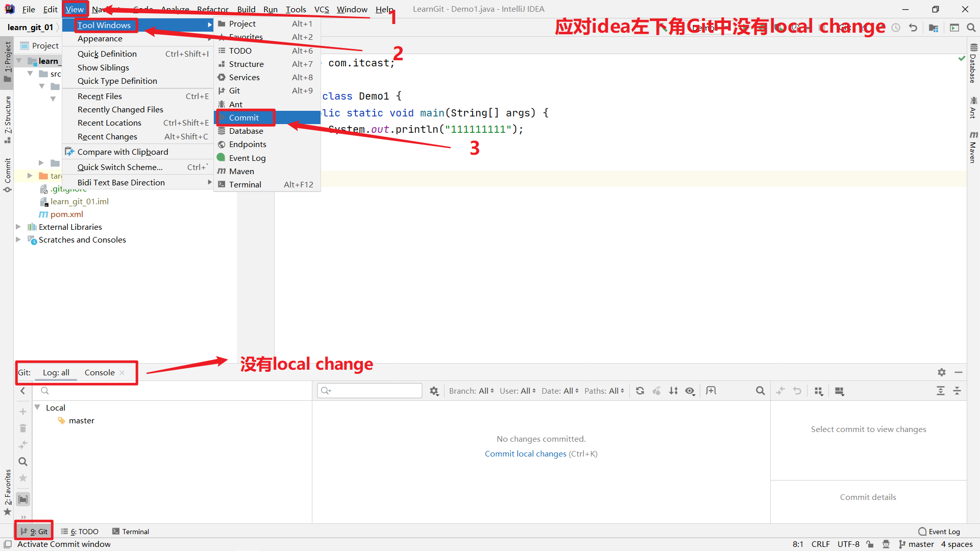Switch to Log: all tab
The height and width of the screenshot is (551, 980).
[x=56, y=372]
